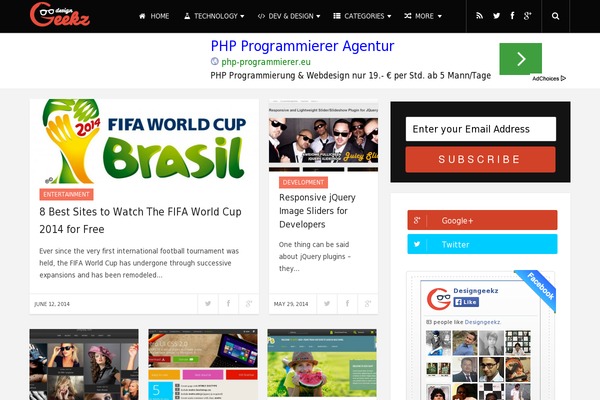Viewport: 600px width, 400px height.
Task: Open the Google+ icon in header
Action: point(528,16)
